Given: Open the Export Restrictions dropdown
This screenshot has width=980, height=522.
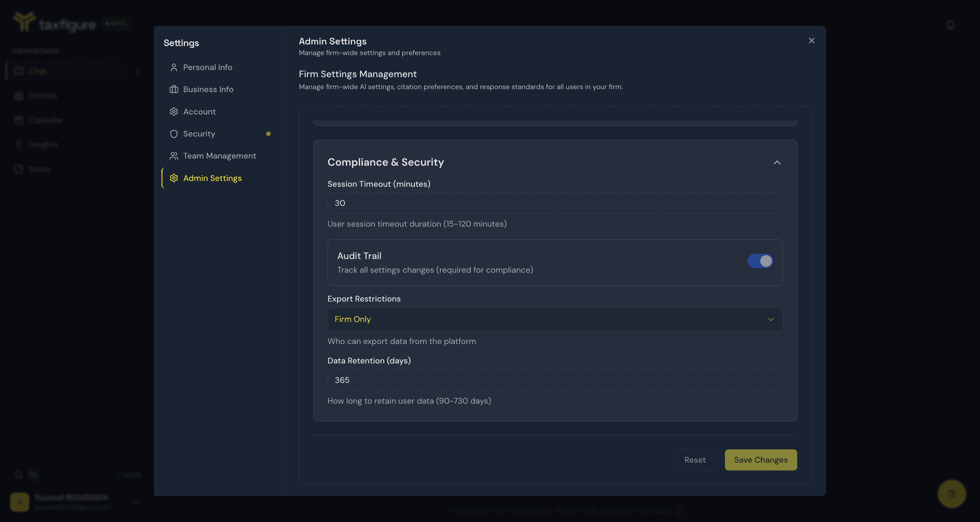Looking at the screenshot, I should coord(555,319).
